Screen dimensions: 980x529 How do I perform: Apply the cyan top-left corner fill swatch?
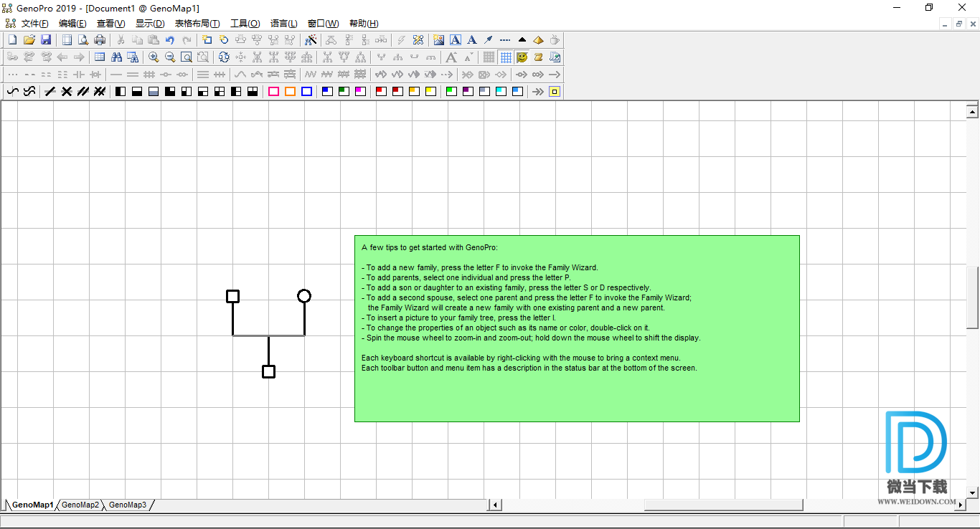[x=501, y=91]
